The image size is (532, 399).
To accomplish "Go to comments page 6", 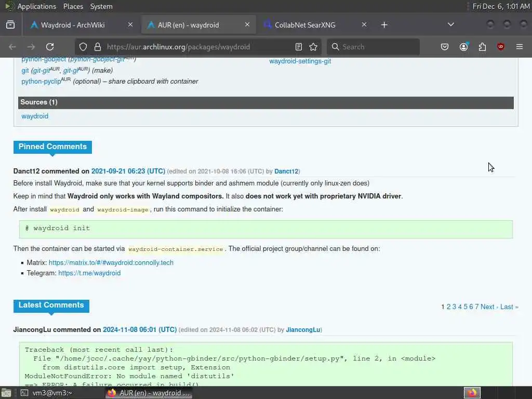I will [x=471, y=307].
